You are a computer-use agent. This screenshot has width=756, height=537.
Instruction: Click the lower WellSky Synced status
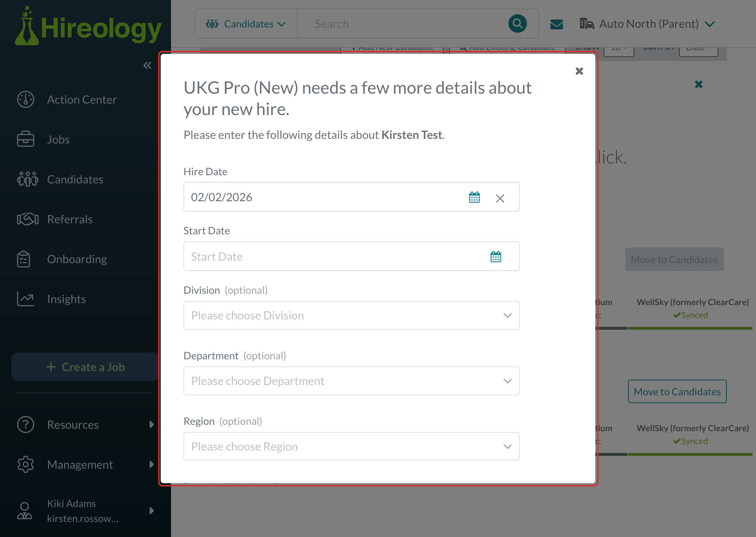(x=690, y=441)
